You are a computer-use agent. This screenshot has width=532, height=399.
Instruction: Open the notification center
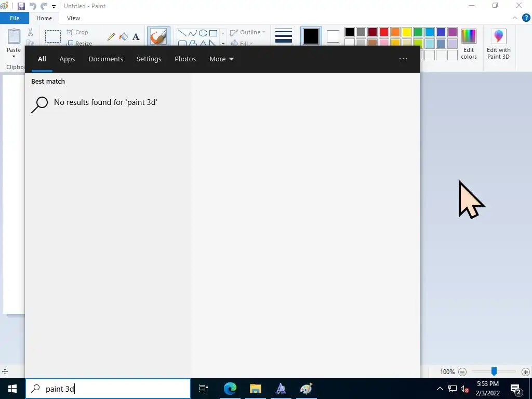point(516,389)
